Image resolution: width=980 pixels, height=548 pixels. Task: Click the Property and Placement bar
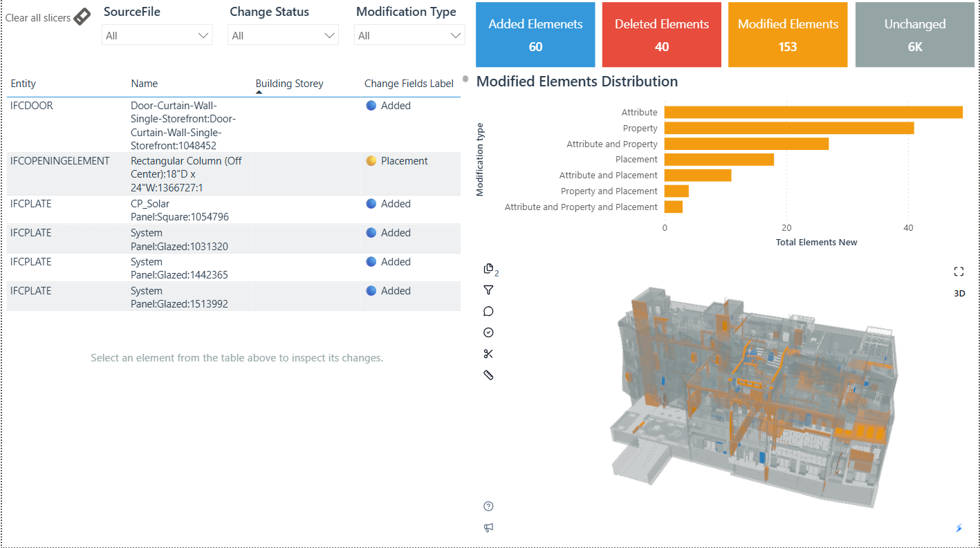coord(676,191)
